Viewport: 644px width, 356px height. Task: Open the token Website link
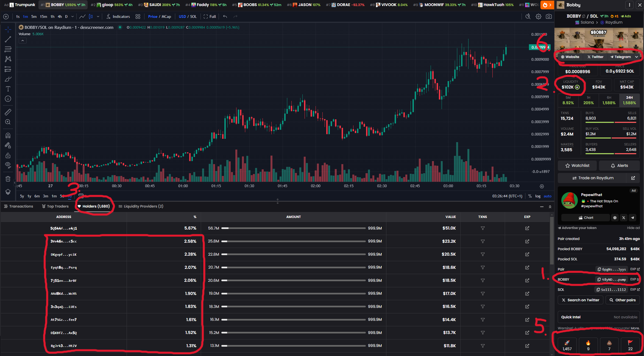[570, 57]
